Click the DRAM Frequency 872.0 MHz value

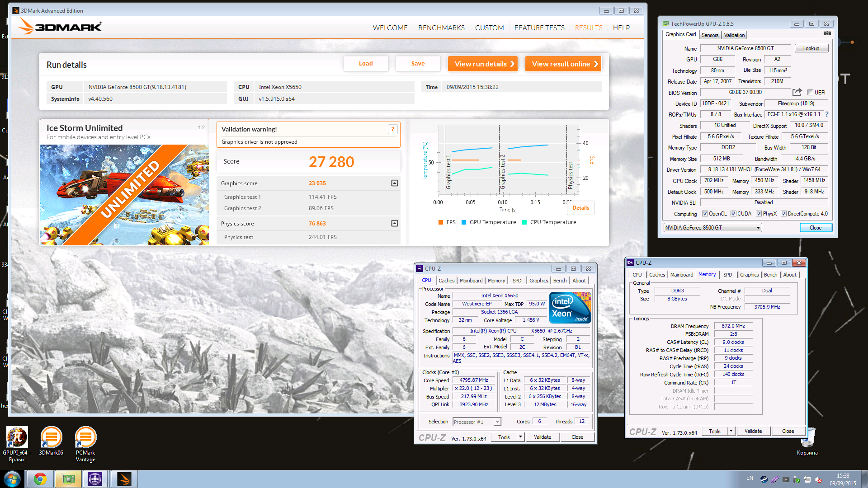[733, 326]
